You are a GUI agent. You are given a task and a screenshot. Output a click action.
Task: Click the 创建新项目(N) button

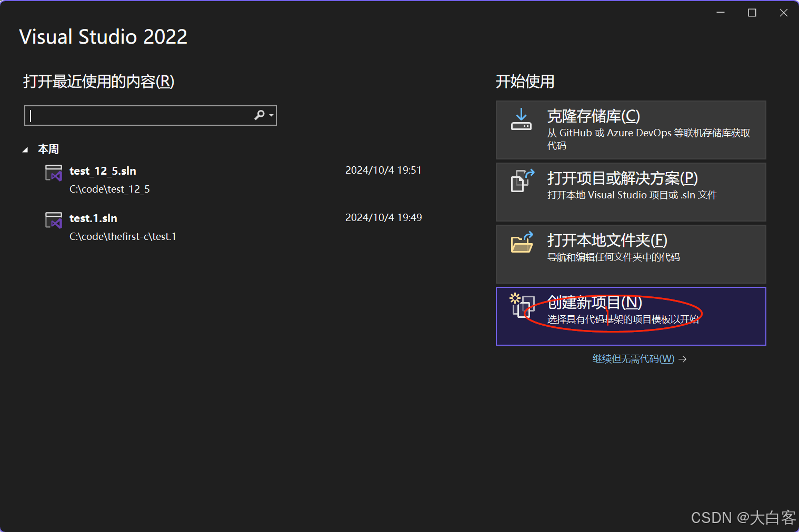pyautogui.click(x=631, y=316)
